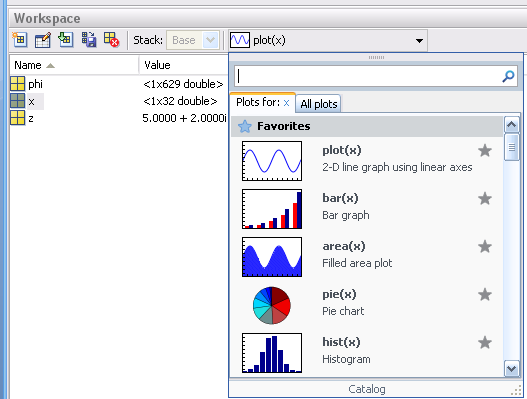Viewport: 527px width, 399px height.
Task: Click the New variable toolbar icon
Action: pos(20,40)
